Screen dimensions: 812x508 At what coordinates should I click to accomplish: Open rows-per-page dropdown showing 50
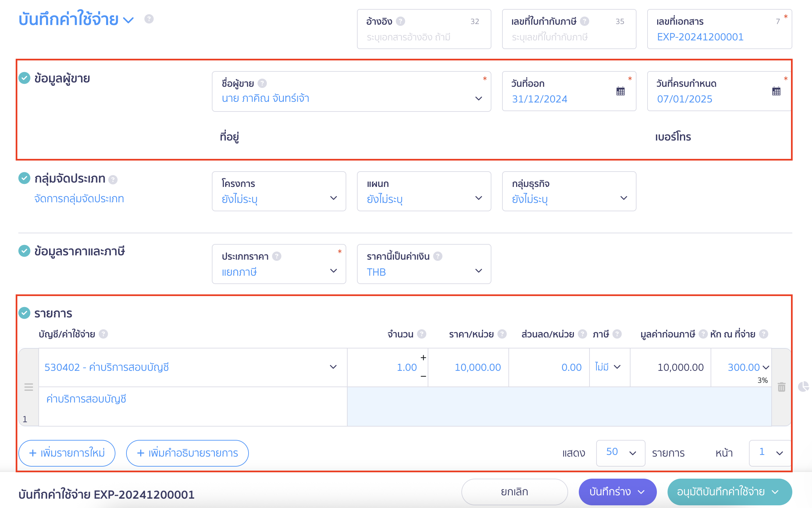(621, 453)
